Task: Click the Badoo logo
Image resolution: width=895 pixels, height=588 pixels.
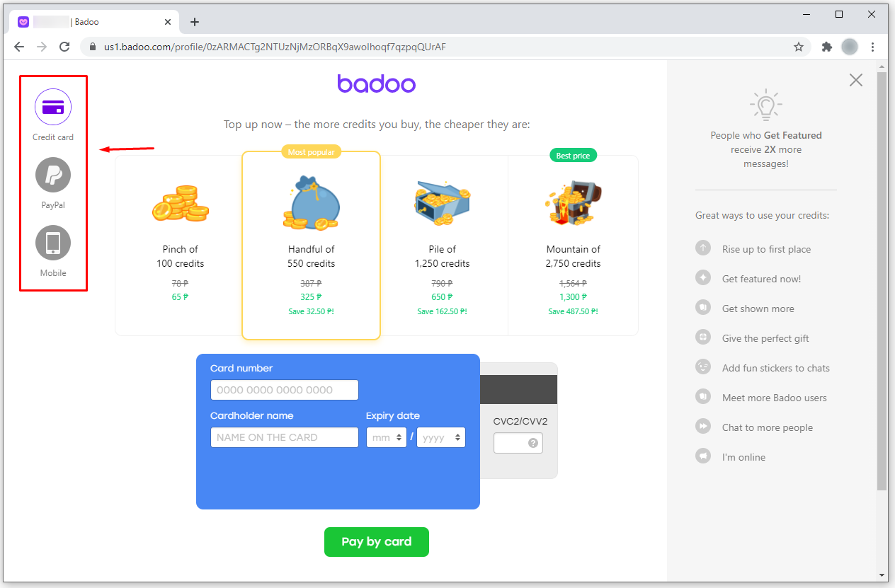Action: [377, 83]
